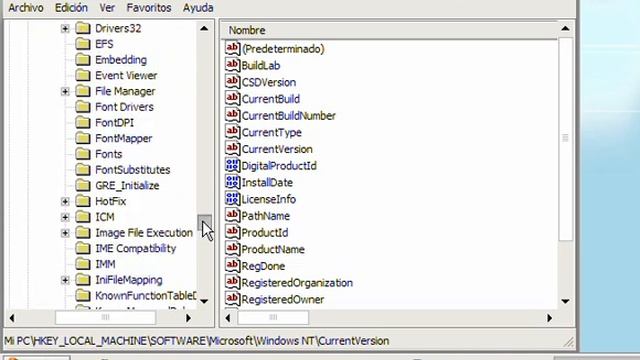This screenshot has width=640, height=360.
Task: Click tree pane scroll left arrow
Action: pyautogui.click(x=12, y=318)
